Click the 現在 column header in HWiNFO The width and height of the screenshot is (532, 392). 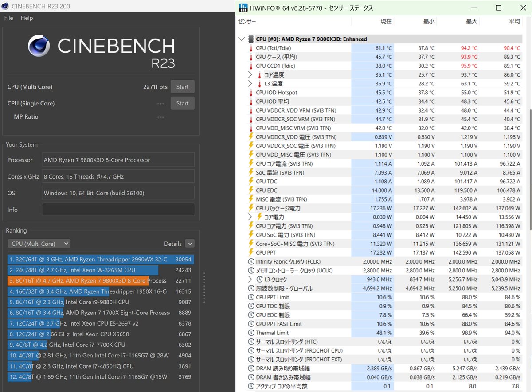point(386,21)
